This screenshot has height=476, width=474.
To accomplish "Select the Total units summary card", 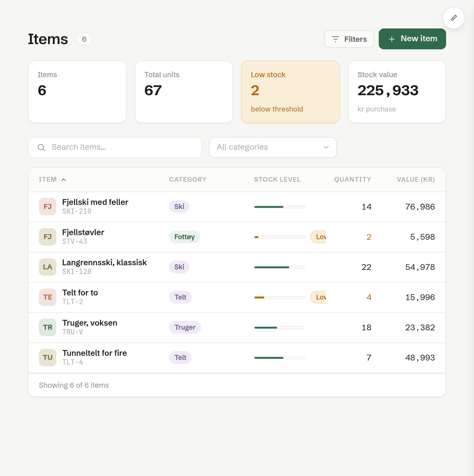I will pyautogui.click(x=184, y=92).
